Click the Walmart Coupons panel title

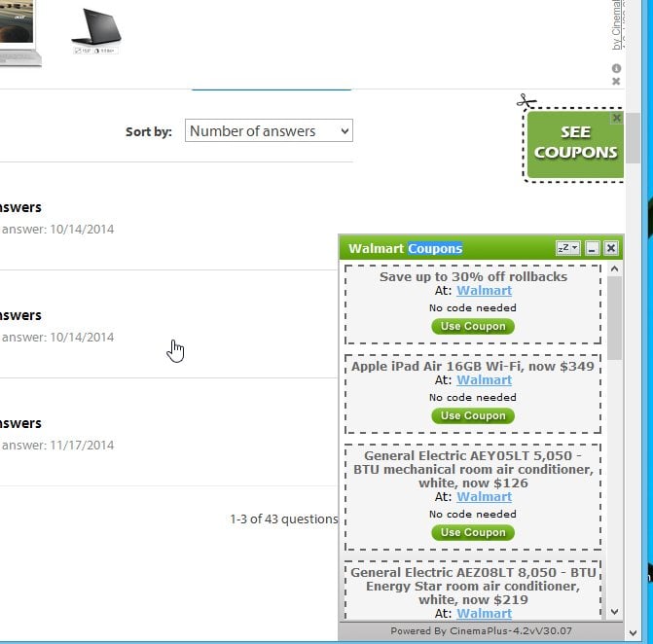pyautogui.click(x=405, y=248)
